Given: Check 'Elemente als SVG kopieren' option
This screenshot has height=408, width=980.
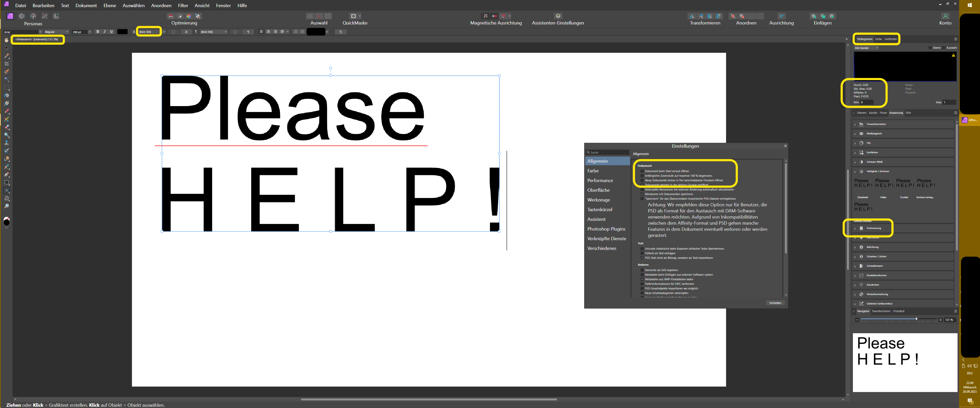Looking at the screenshot, I should click(642, 270).
